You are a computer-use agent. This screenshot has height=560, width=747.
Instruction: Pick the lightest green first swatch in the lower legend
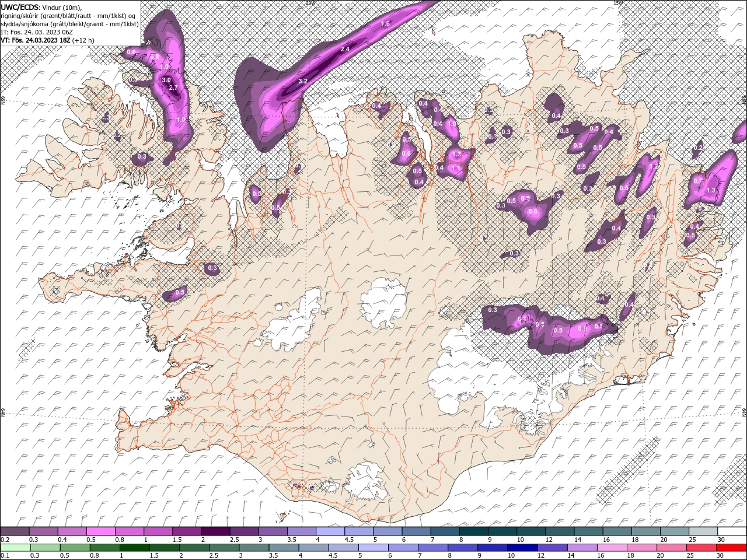15,547
